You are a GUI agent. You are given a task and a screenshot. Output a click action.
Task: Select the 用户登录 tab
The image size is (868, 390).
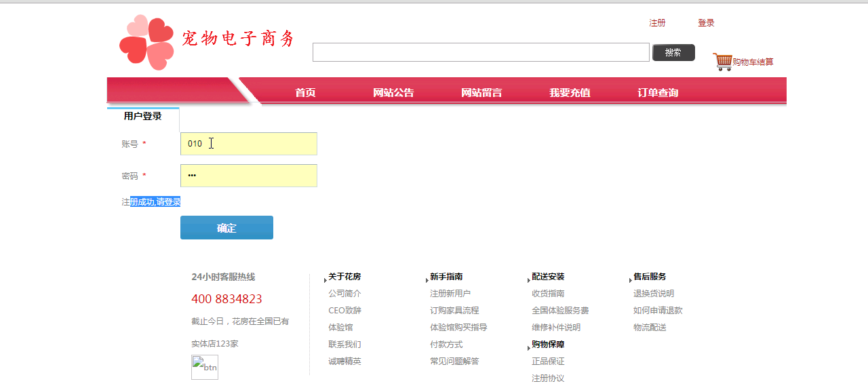pos(143,117)
